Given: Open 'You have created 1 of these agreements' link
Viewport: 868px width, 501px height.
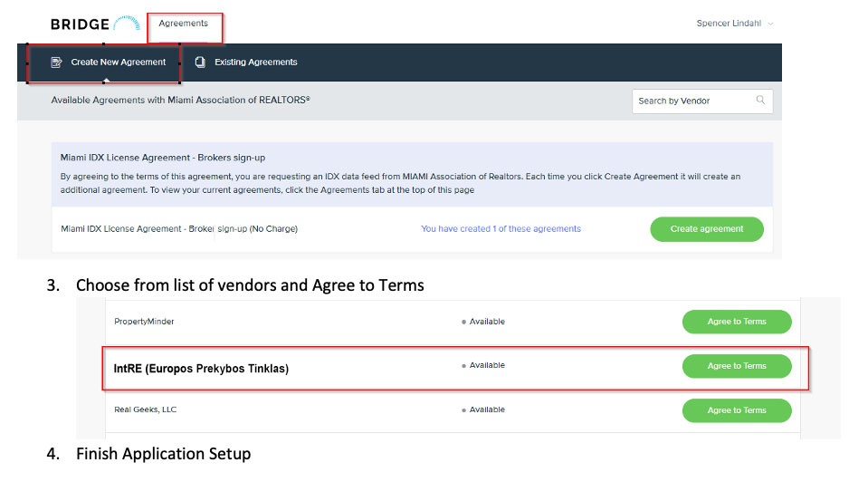Looking at the screenshot, I should click(501, 229).
